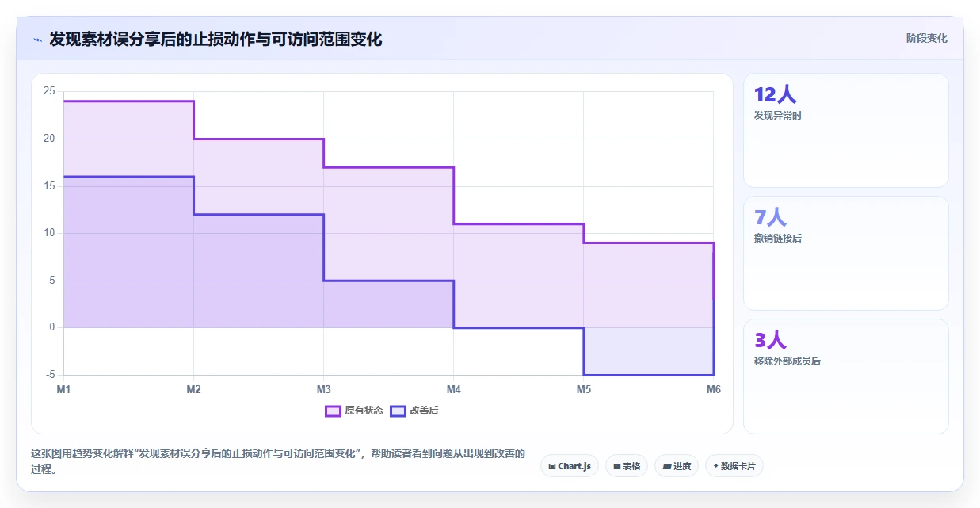Select the 数据卡片 tag chip
Screen dimensions: 980x508
pos(734,466)
